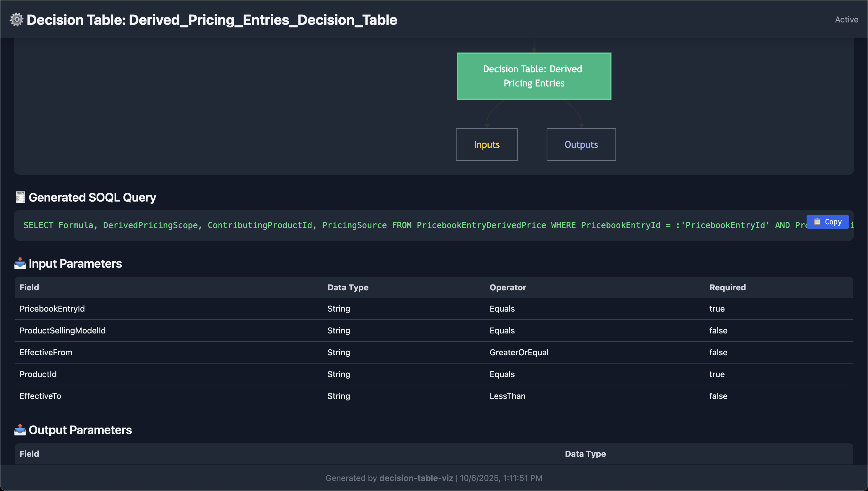Click the green Derived Pricing Entries node
This screenshot has width=868, height=491.
[534, 76]
